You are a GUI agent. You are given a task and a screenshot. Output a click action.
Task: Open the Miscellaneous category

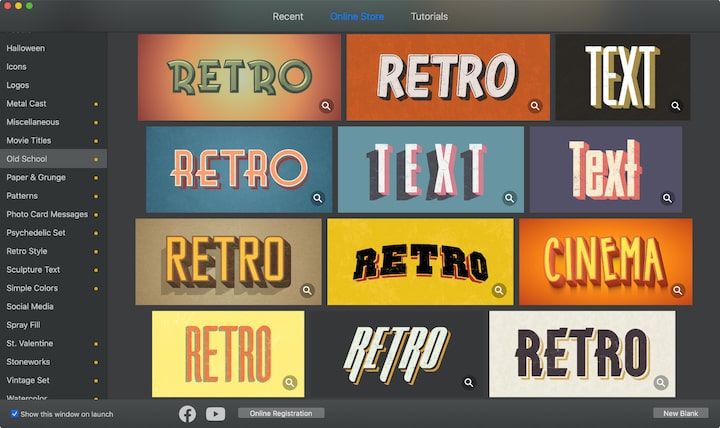(x=53, y=122)
